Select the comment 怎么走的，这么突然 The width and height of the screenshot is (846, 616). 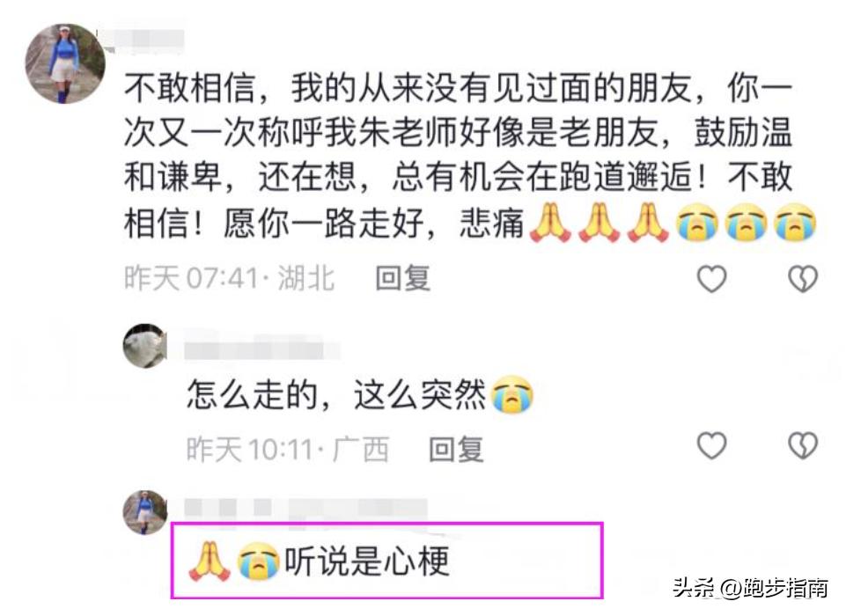point(360,395)
